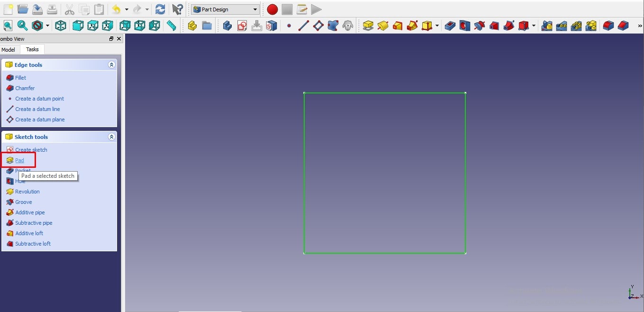The width and height of the screenshot is (644, 312).
Task: Switch to the Model tab
Action: click(x=8, y=49)
